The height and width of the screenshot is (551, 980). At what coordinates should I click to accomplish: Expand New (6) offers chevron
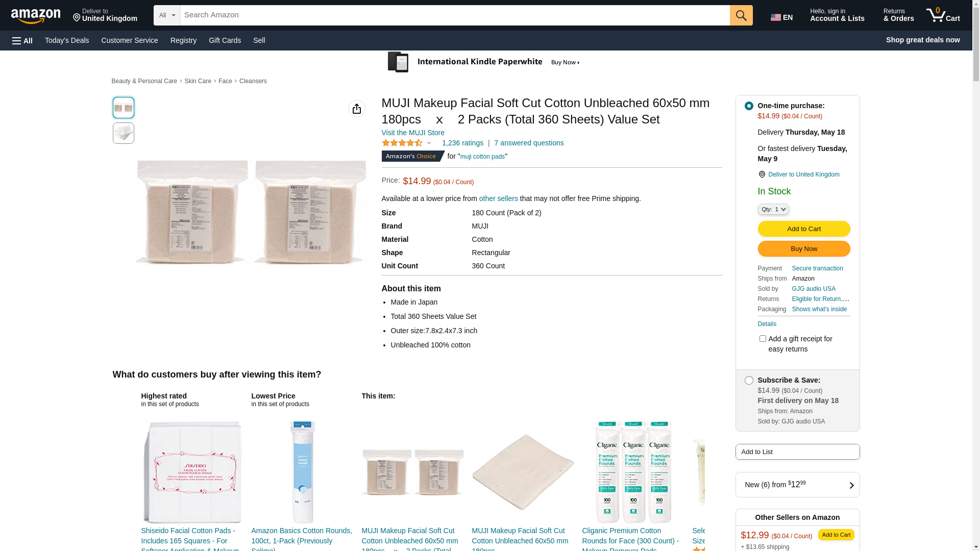click(851, 485)
